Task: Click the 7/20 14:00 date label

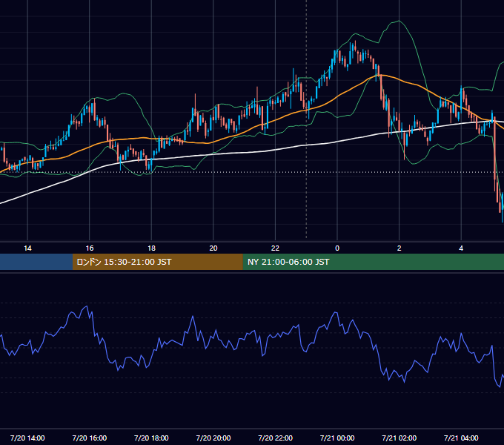Action: pos(27,438)
